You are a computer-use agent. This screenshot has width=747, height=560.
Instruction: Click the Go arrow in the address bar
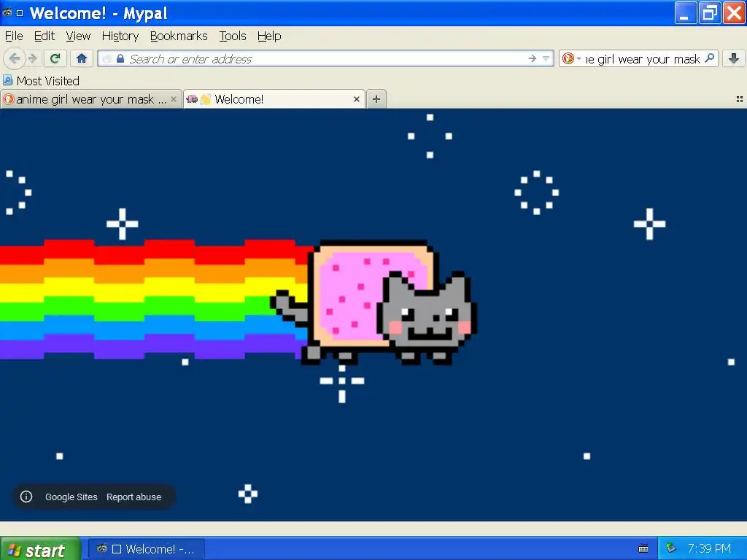coord(532,58)
